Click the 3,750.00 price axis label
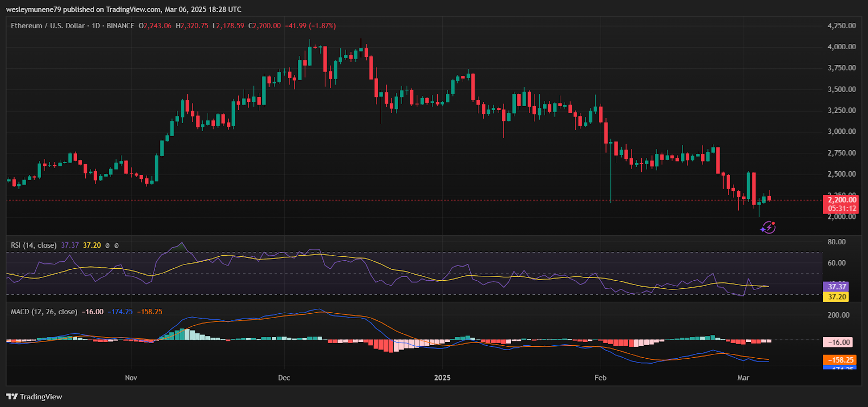The image size is (868, 407). pyautogui.click(x=841, y=68)
